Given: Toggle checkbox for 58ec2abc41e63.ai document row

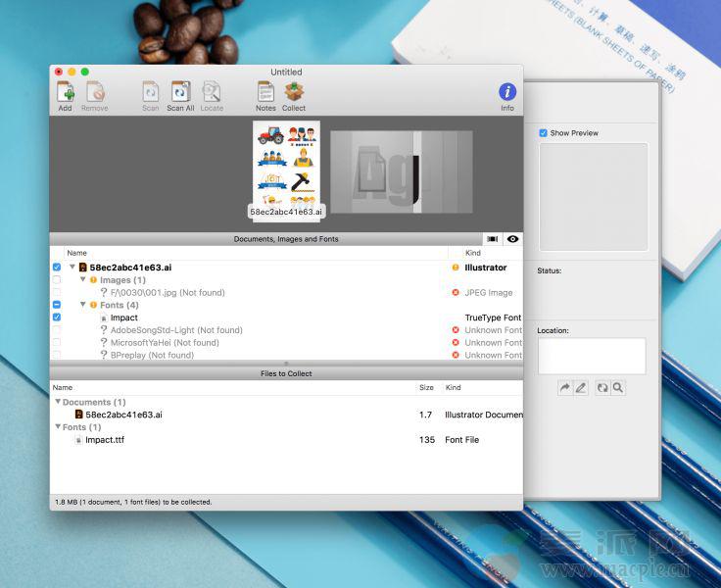Looking at the screenshot, I should (56, 267).
